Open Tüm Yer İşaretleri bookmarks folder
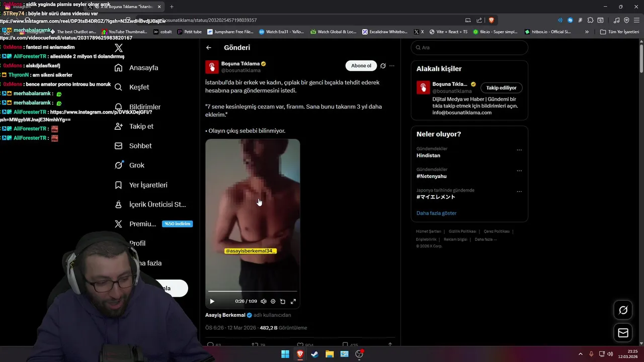The image size is (644, 362). tap(620, 32)
